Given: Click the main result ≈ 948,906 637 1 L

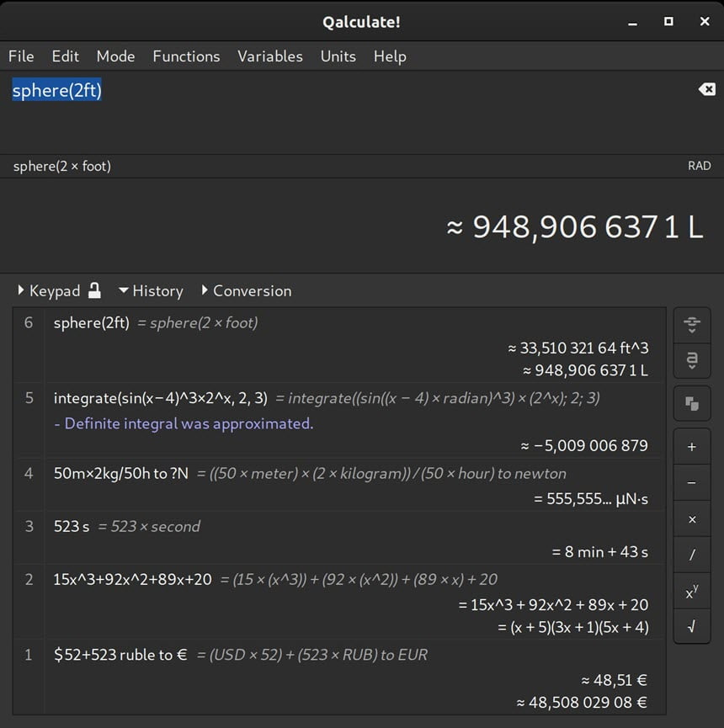Looking at the screenshot, I should [x=575, y=227].
